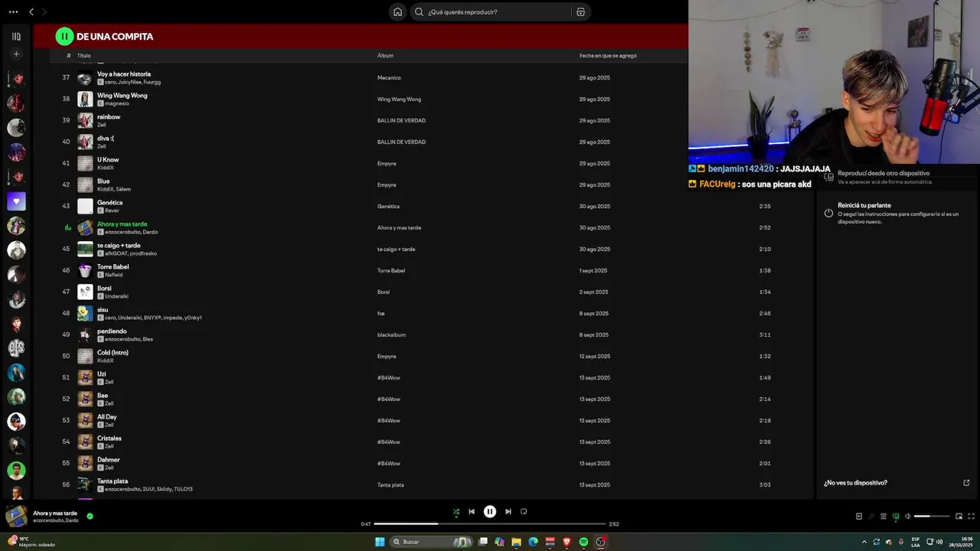Image resolution: width=980 pixels, height=551 pixels.
Task: Select the 'Reproducí desde otro dispositivo' heading
Action: tap(884, 174)
